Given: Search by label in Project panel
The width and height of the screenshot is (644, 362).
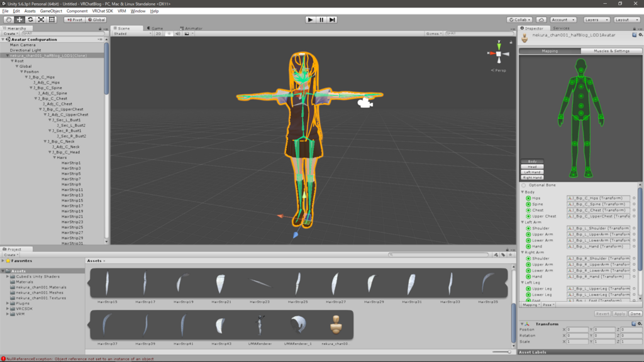Looking at the screenshot, I should pos(503,255).
